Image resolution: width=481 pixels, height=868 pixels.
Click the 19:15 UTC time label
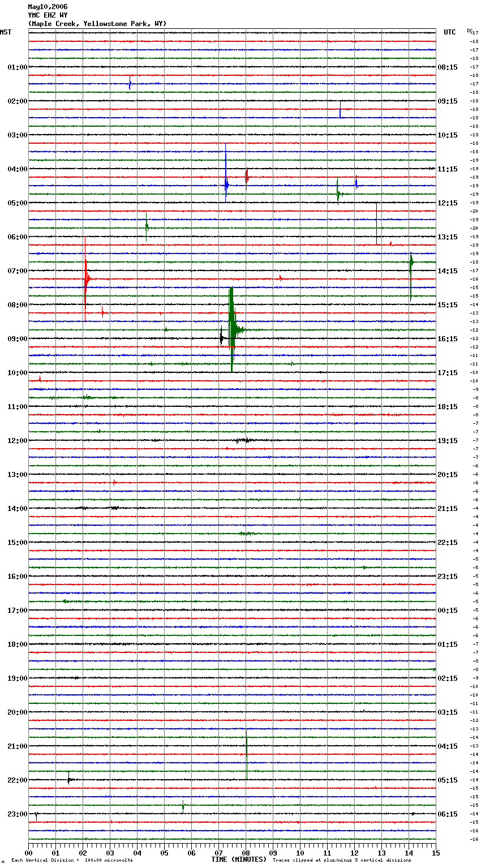[x=448, y=441]
